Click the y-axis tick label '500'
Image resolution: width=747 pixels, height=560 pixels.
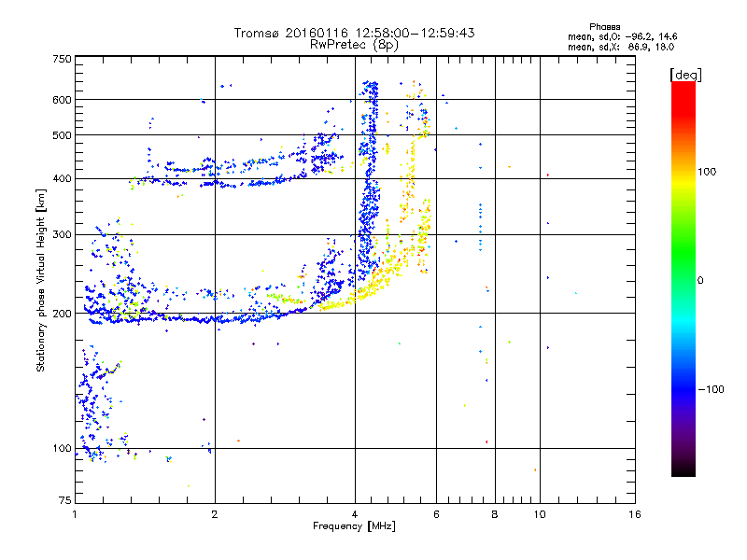[62, 135]
